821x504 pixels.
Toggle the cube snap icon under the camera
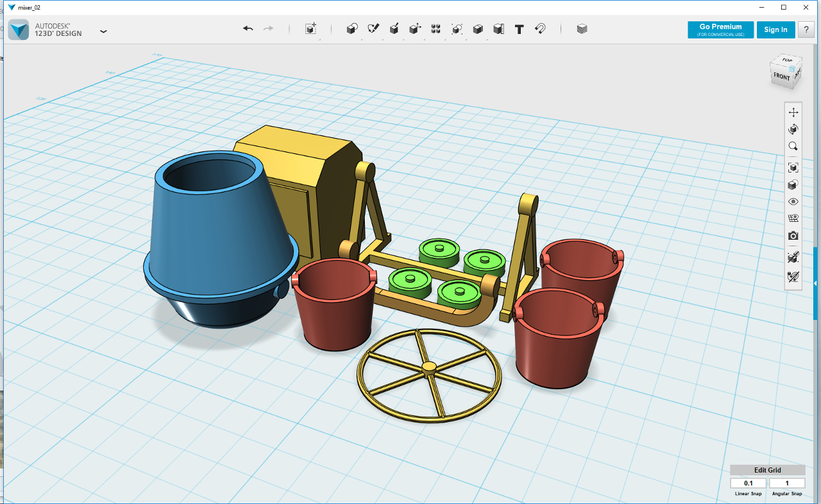pyautogui.click(x=793, y=257)
